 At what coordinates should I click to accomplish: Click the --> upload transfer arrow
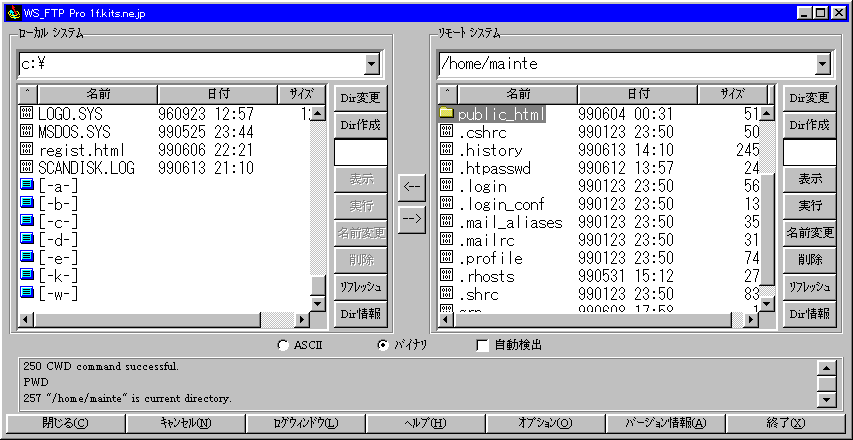(412, 220)
